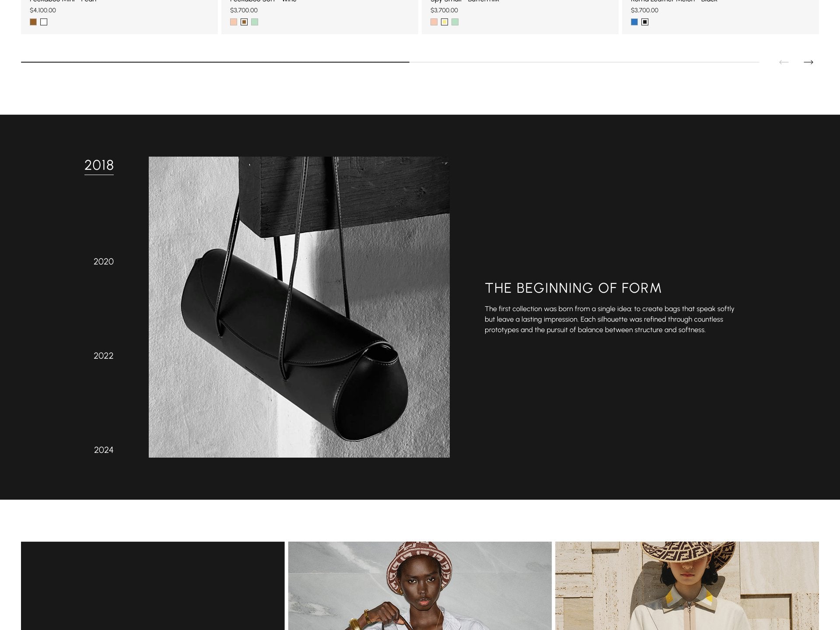Screen dimensions: 840x630
Task: Select brown swatch on the $4,100.00 product
Action: tap(33, 22)
